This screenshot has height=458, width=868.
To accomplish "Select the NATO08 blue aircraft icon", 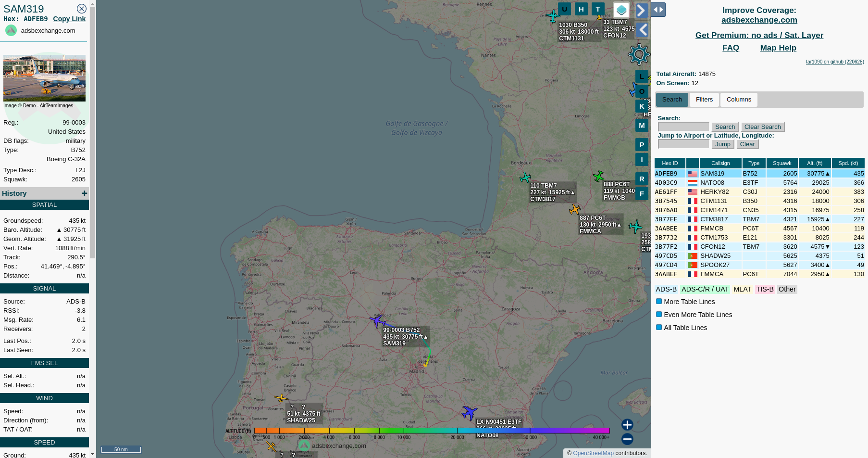I will pyautogui.click(x=469, y=413).
